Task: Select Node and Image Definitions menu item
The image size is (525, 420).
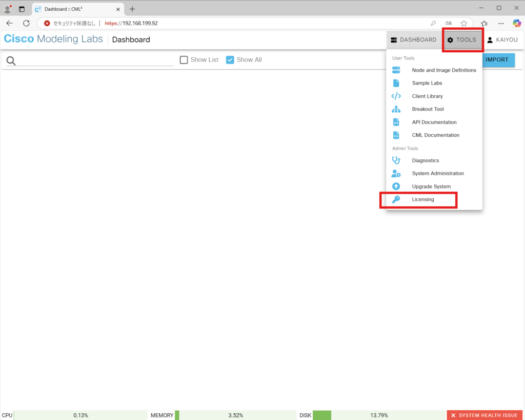Action: (x=434, y=70)
